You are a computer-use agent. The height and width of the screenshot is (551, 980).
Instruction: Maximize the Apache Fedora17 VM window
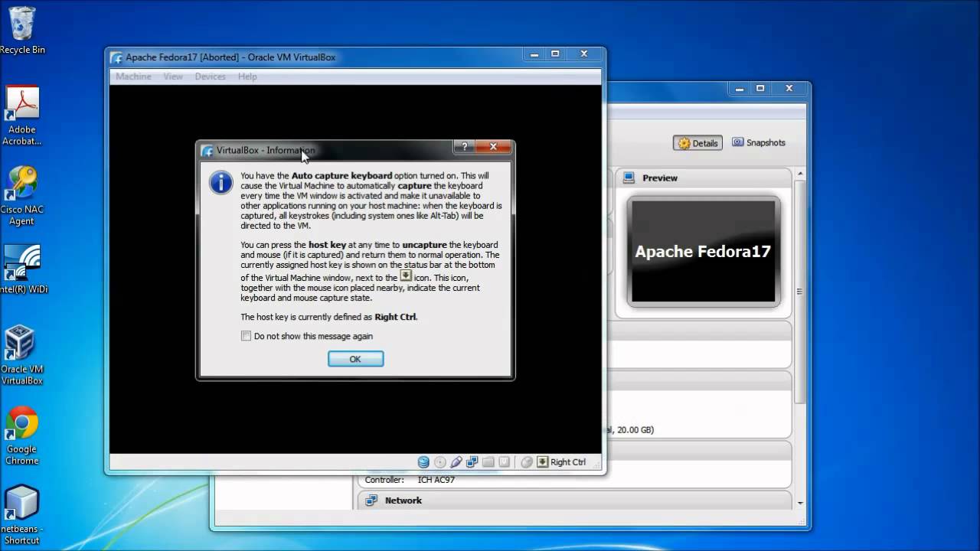point(555,54)
